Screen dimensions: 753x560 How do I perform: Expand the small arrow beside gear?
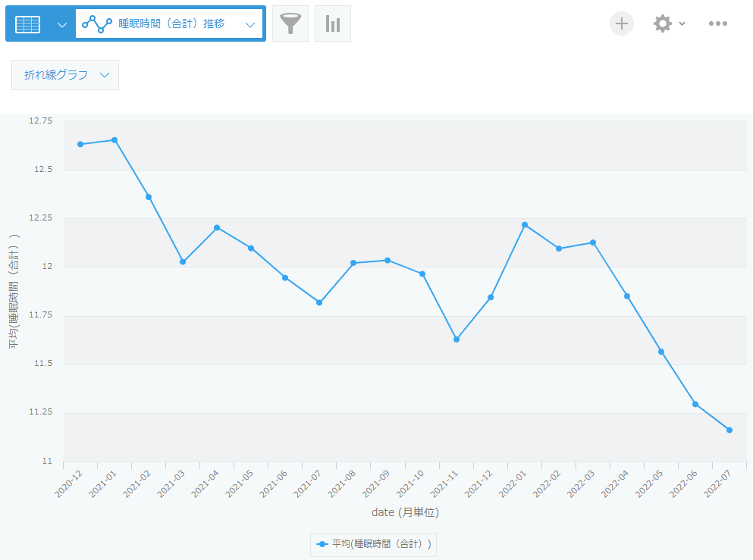(x=682, y=23)
